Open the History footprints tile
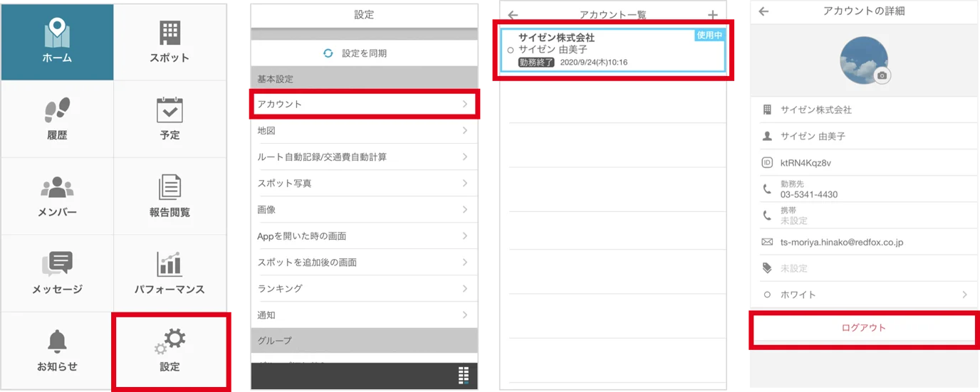This screenshot has width=980, height=392. (x=57, y=119)
